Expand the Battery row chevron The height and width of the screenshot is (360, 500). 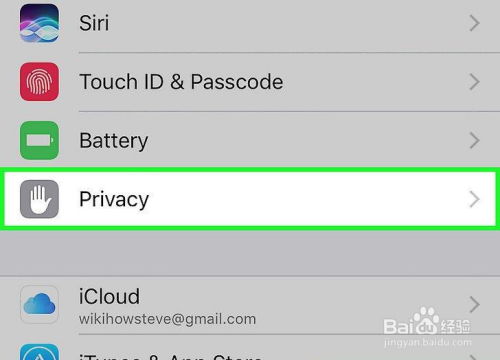[474, 140]
